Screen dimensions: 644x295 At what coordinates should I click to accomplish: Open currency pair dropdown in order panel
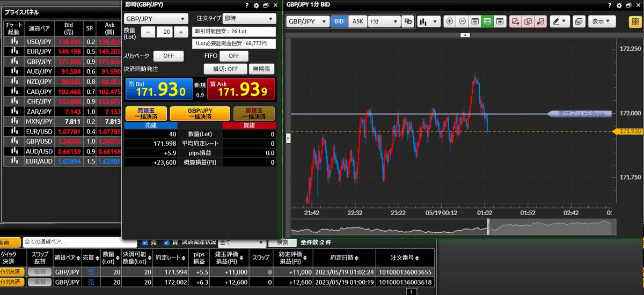(x=156, y=19)
